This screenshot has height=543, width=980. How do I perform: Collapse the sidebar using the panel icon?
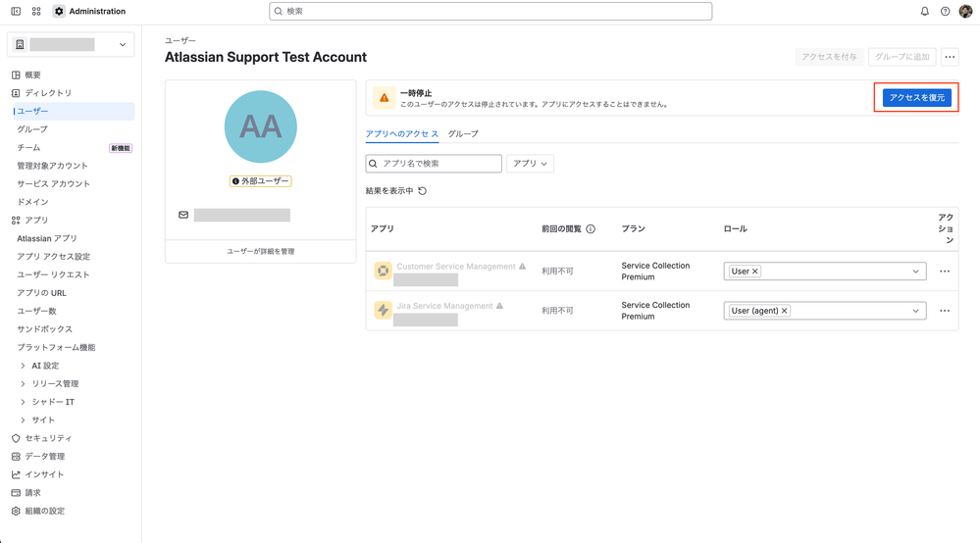point(17,11)
